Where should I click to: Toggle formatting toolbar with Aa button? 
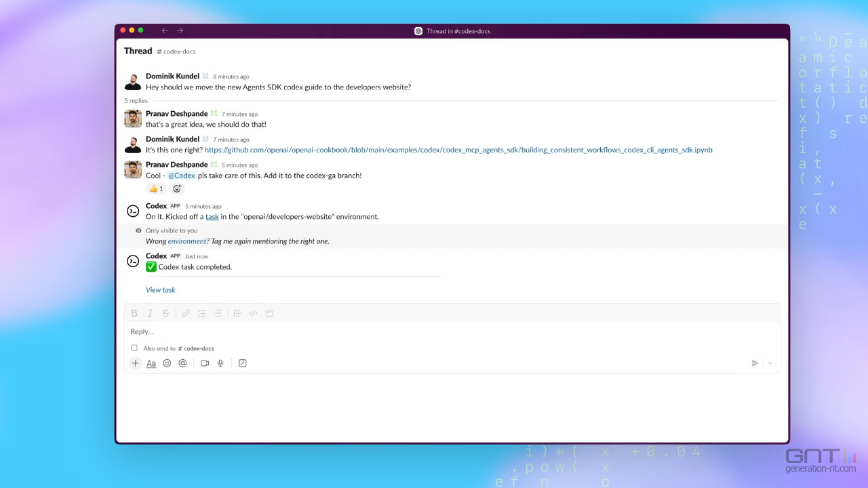[x=151, y=363]
